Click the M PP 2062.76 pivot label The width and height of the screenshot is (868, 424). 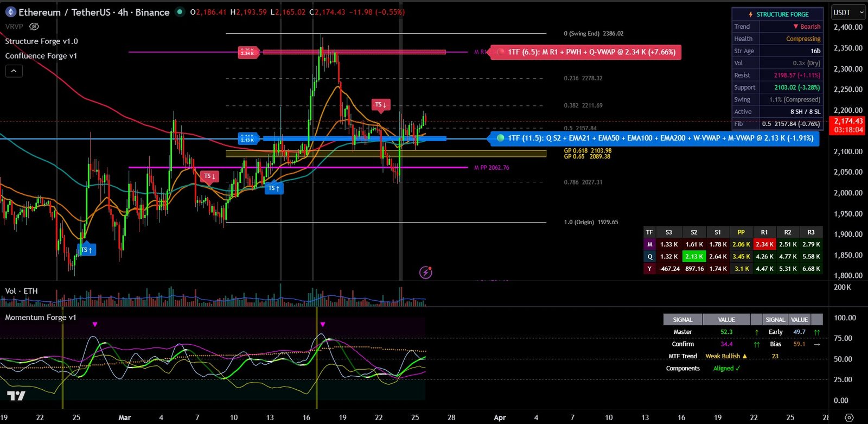pos(492,168)
